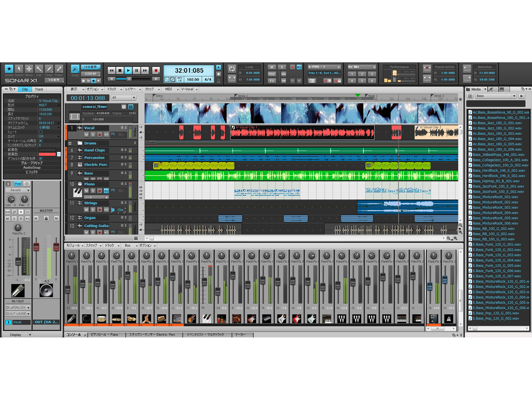
Task: Select the Erase tool
Action: (58, 69)
